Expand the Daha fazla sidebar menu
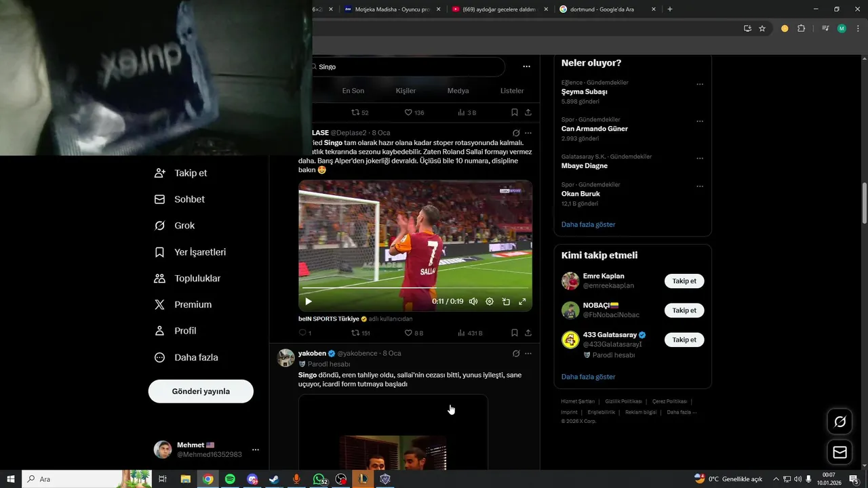Screen dimensions: 868x488 [186, 357]
